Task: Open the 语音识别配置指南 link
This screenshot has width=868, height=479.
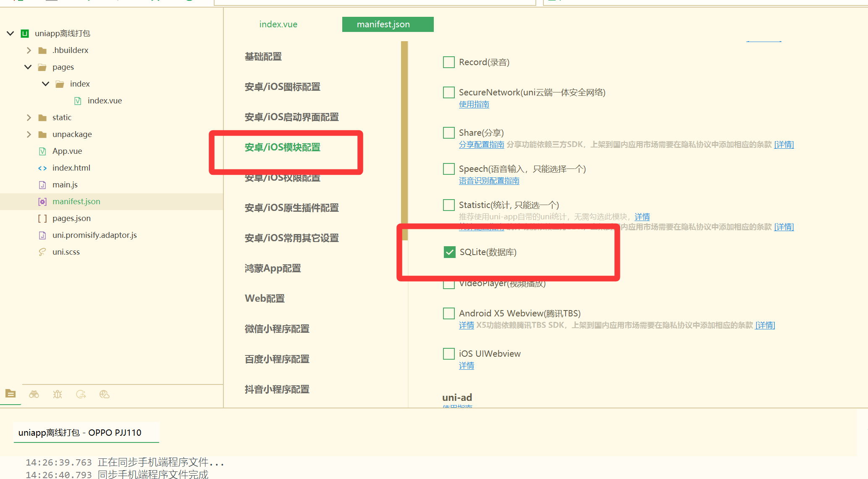Action: 489,180
